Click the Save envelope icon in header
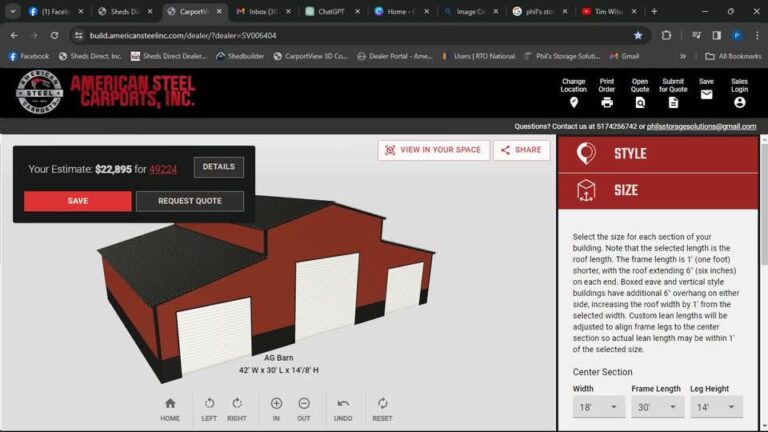 pos(706,95)
